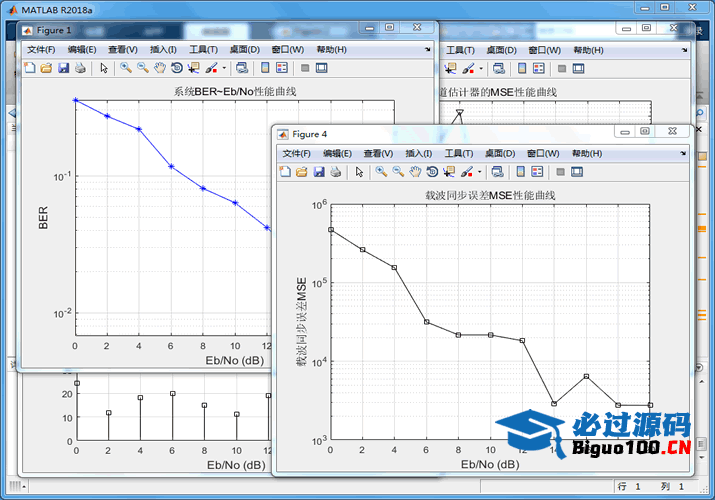Open 工具(T) menu in Figure 1

point(203,50)
